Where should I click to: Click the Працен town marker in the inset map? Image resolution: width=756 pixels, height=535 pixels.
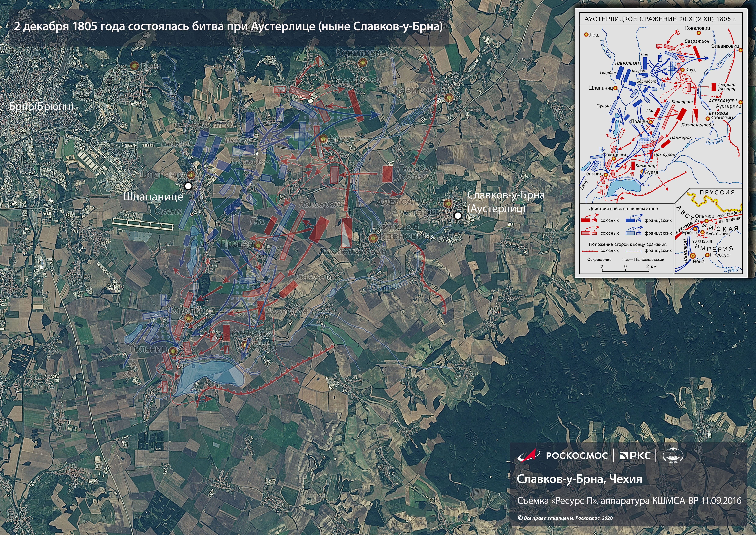click(x=651, y=122)
